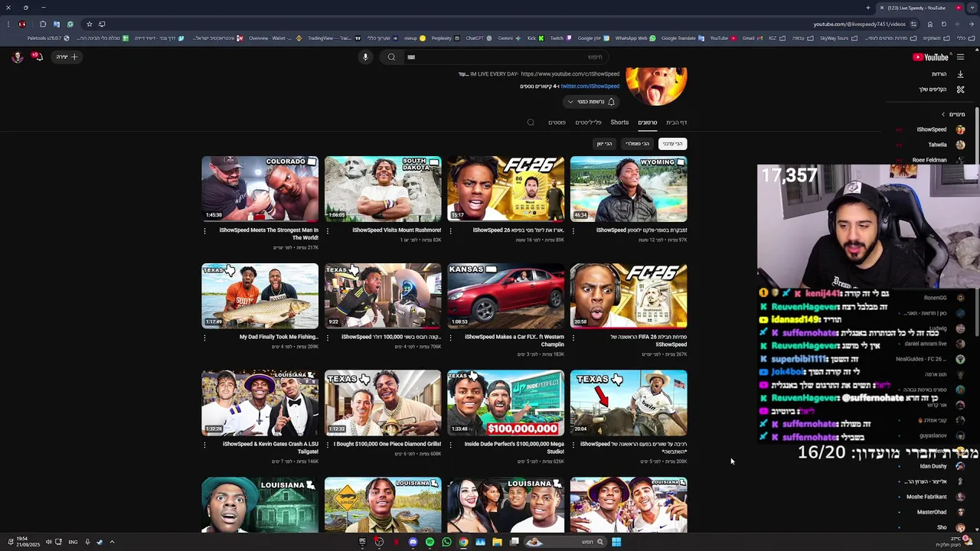Open Discord from the taskbar

tap(413, 542)
